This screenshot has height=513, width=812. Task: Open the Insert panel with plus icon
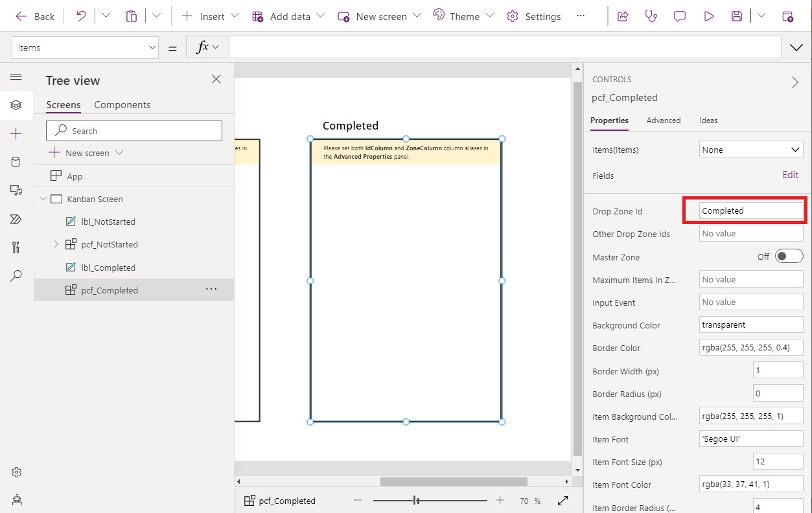coord(17,133)
